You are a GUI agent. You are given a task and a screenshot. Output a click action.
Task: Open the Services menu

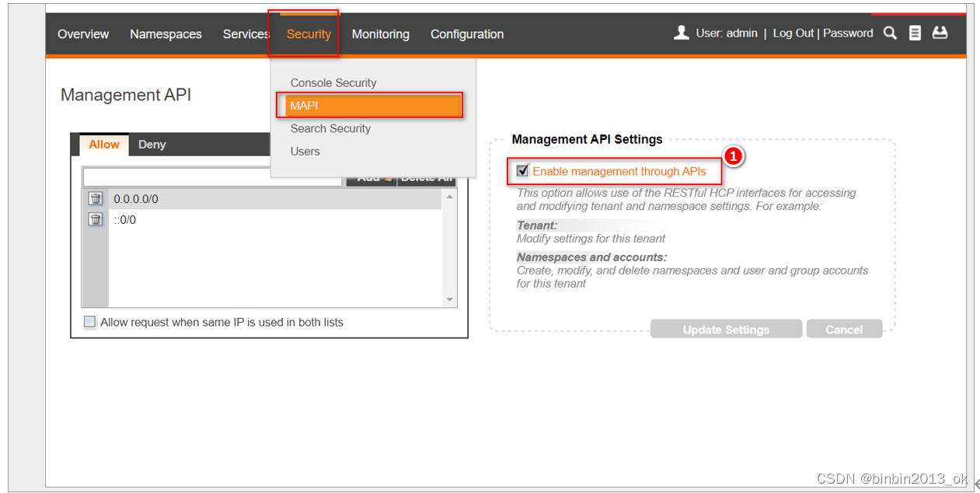tap(246, 34)
